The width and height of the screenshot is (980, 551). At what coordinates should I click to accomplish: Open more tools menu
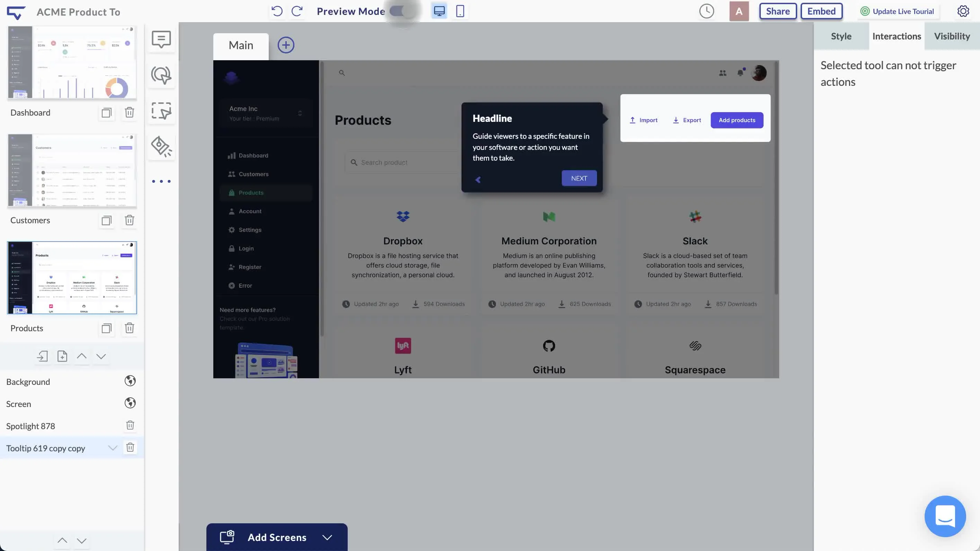tap(161, 181)
